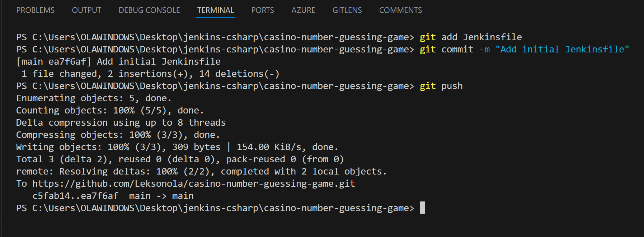Open the OUTPUT panel tab
Viewport: 644px width, 237px height.
click(x=86, y=10)
